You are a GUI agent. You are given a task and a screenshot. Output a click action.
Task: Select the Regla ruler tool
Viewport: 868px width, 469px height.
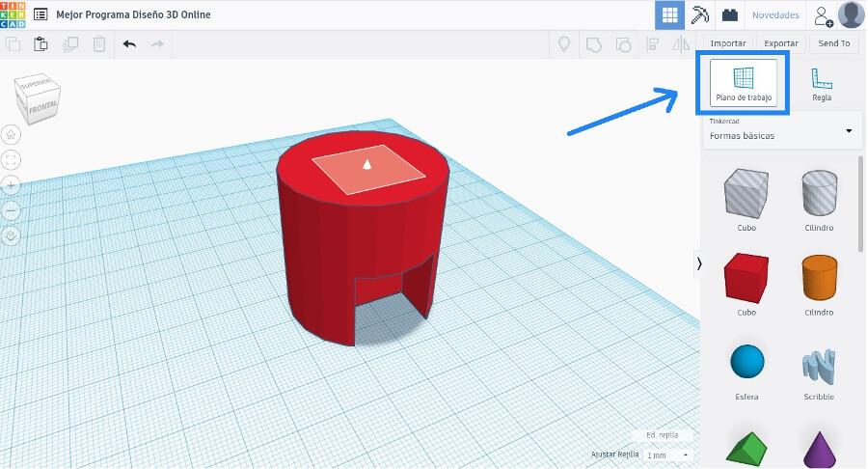click(821, 84)
